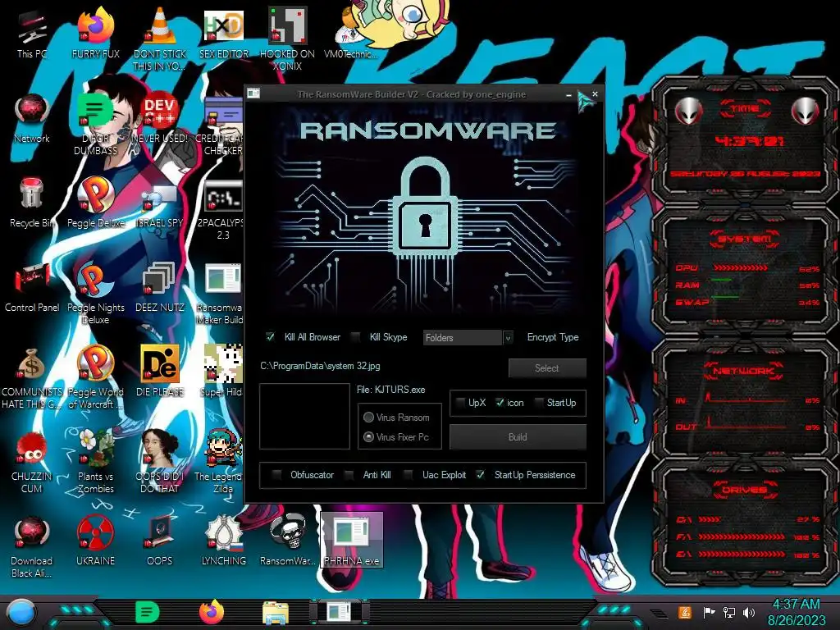Enable the Anti Kill checkbox
This screenshot has width=840, height=630.
click(x=349, y=475)
